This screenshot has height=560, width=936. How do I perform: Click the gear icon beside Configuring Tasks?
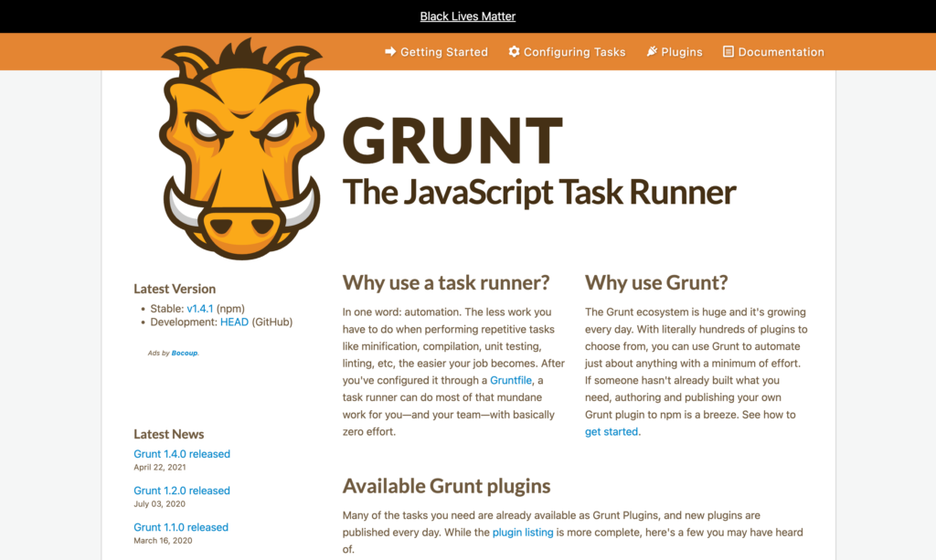pos(514,52)
